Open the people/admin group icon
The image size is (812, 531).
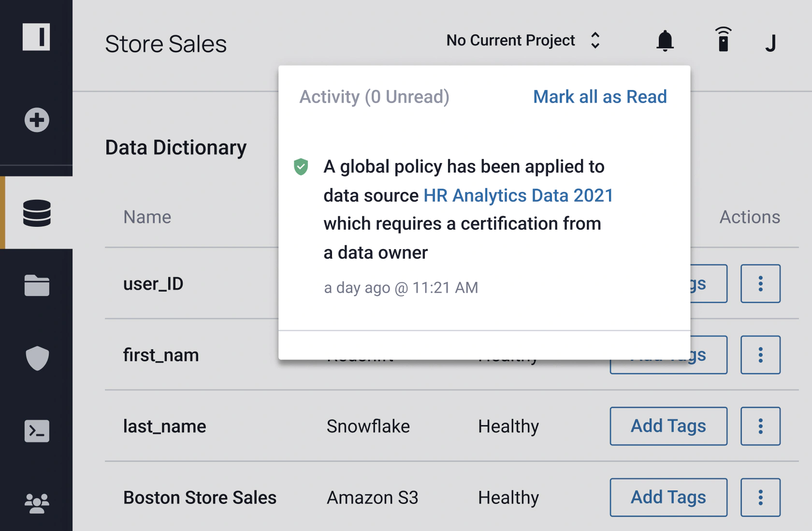click(37, 503)
